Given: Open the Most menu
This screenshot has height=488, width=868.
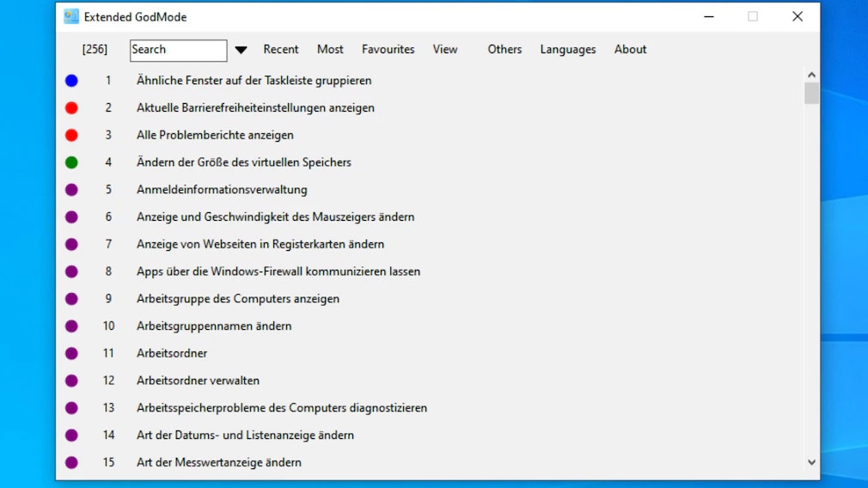Looking at the screenshot, I should [330, 49].
